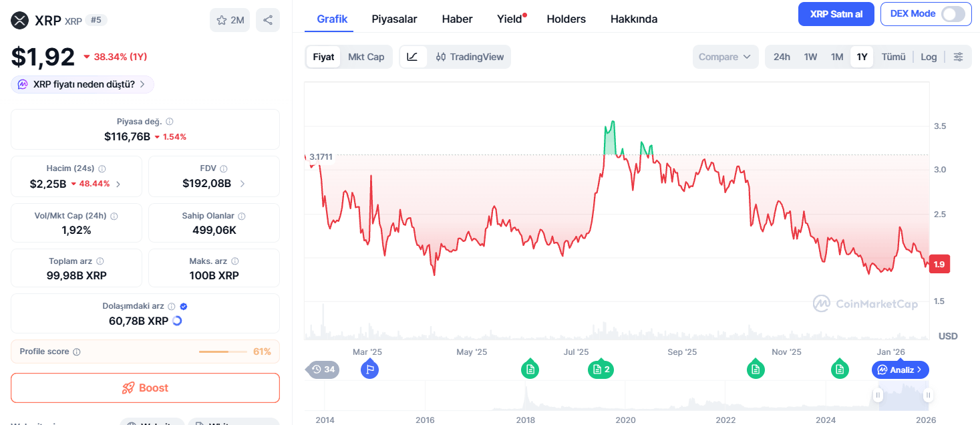Open info icon beside Dolaşımdaki arz

coord(172,306)
